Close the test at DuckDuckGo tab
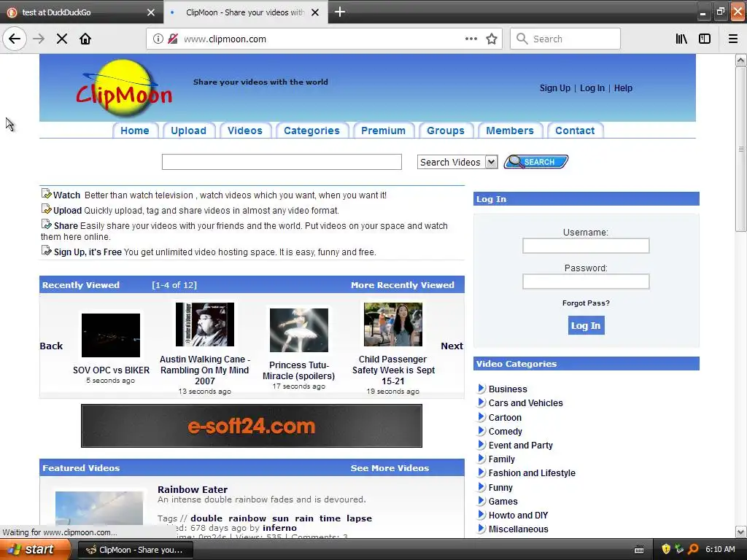The height and width of the screenshot is (560, 747). (x=150, y=12)
